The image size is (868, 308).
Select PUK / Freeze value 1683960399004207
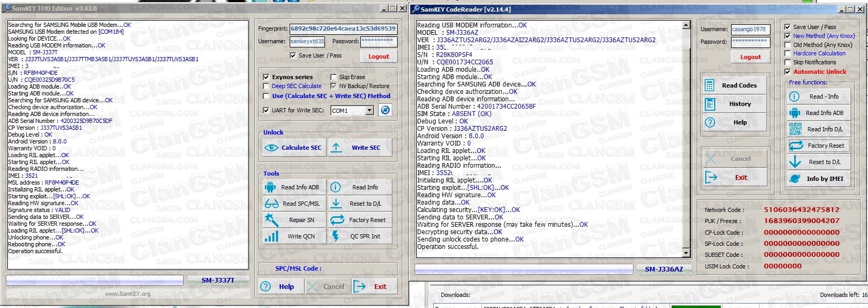[x=802, y=220]
